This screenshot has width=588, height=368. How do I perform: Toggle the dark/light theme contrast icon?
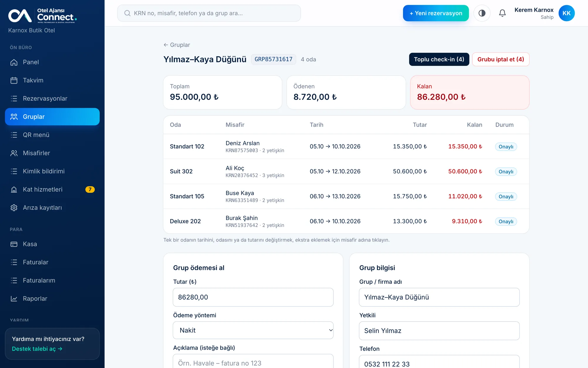[482, 13]
